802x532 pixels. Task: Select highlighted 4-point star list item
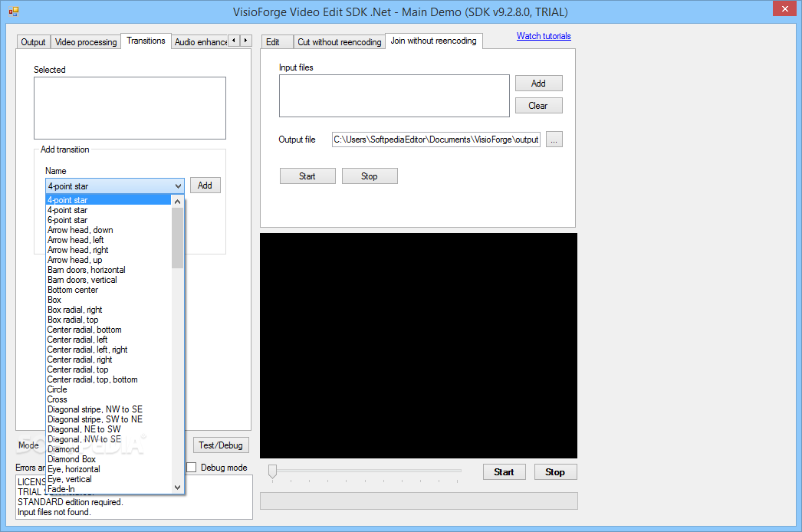point(108,200)
